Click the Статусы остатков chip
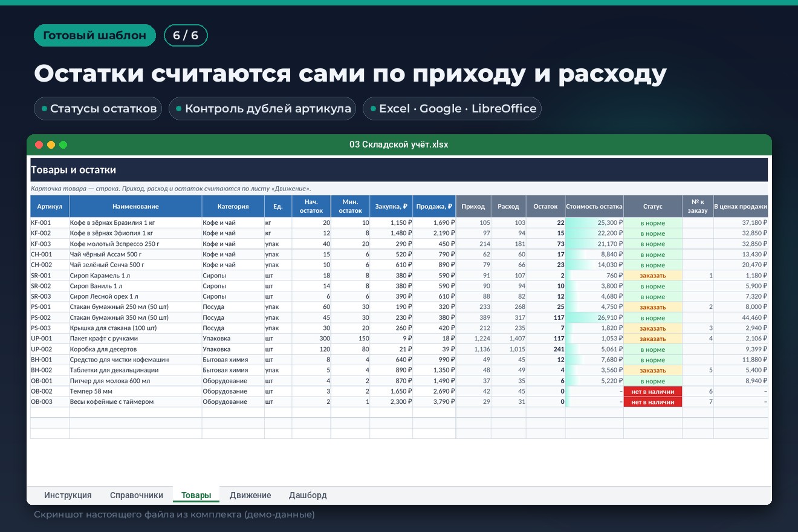The width and height of the screenshot is (798, 532). pyautogui.click(x=98, y=109)
